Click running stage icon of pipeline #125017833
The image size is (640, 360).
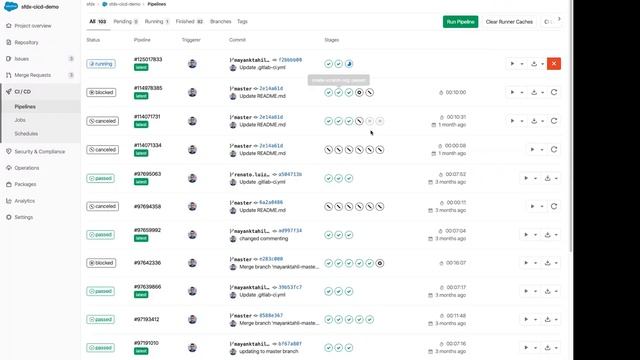349,64
